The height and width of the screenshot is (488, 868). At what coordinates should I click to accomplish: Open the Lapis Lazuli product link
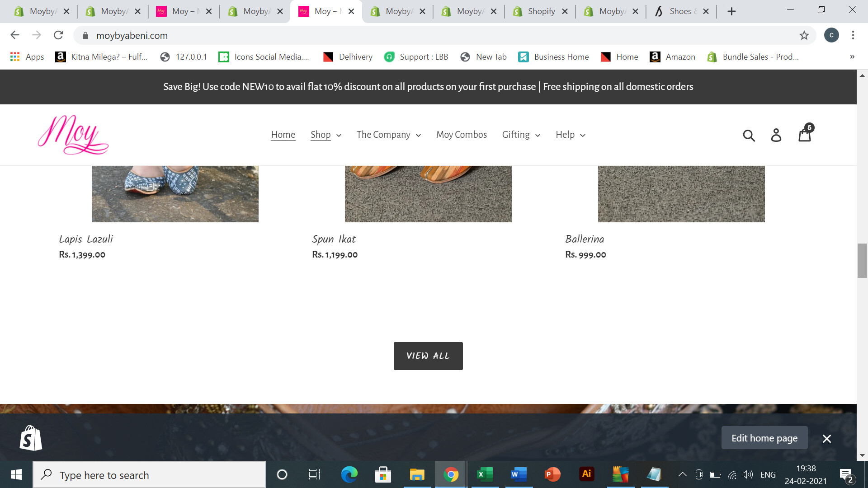coord(86,239)
